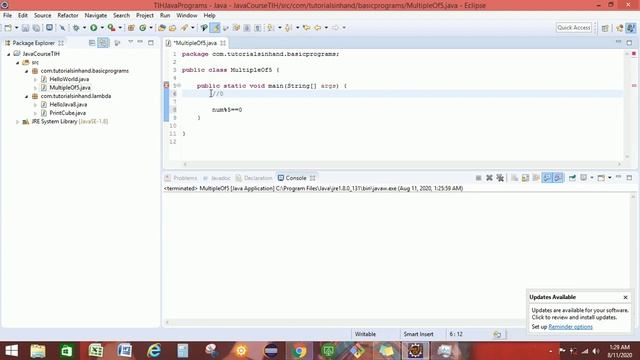Click the Updates Available message text
Viewport: 640px width, 360px height.
[580, 314]
